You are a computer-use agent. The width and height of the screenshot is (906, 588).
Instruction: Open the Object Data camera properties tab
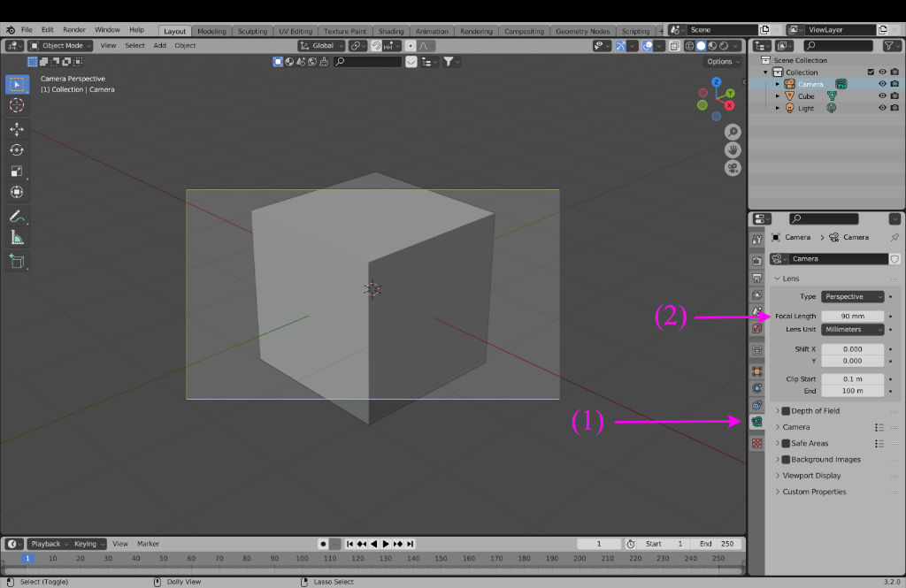(756, 423)
